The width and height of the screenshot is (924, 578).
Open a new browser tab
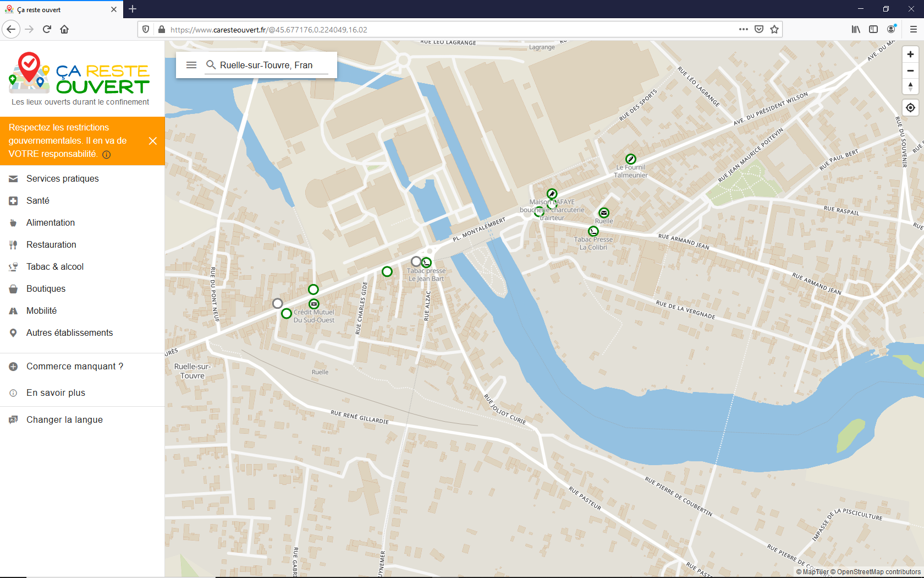(x=133, y=9)
